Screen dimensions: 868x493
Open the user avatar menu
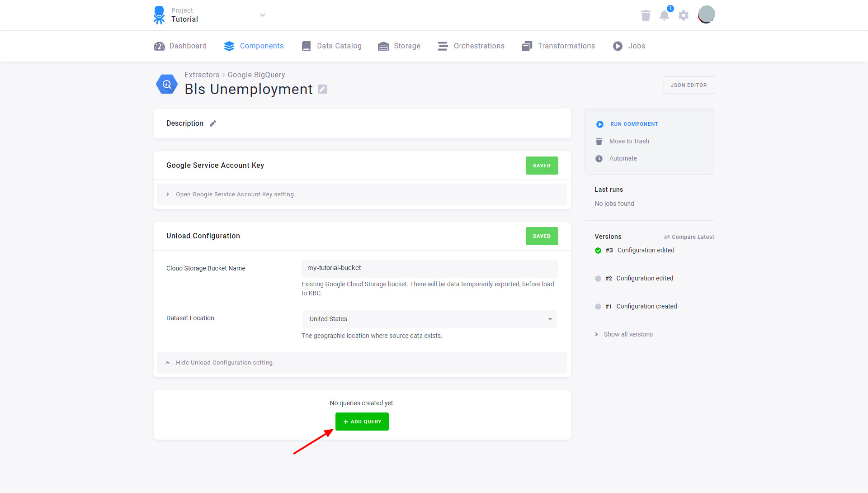point(706,14)
